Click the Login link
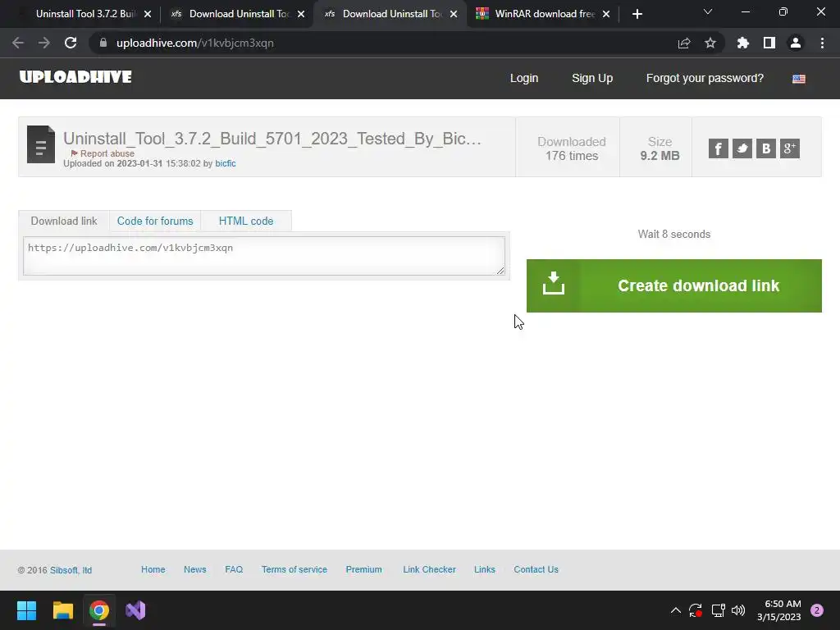The width and height of the screenshot is (840, 630). tap(524, 78)
